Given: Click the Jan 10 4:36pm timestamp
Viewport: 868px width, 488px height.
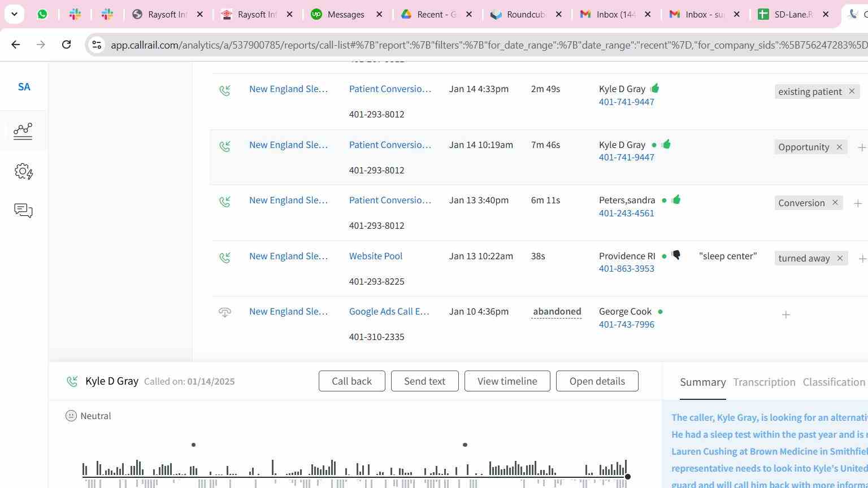Looking at the screenshot, I should click(479, 312).
